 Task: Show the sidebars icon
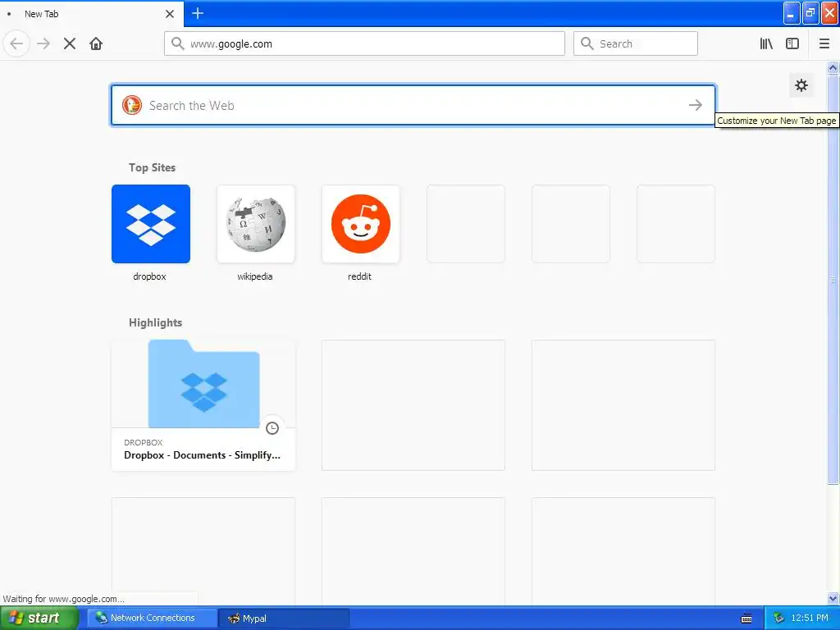(x=792, y=43)
